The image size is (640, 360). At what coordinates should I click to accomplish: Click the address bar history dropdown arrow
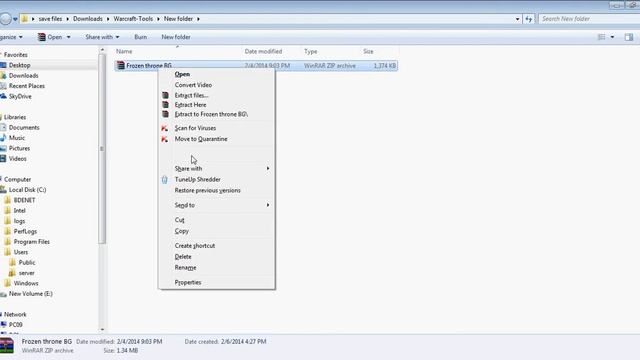pos(517,19)
